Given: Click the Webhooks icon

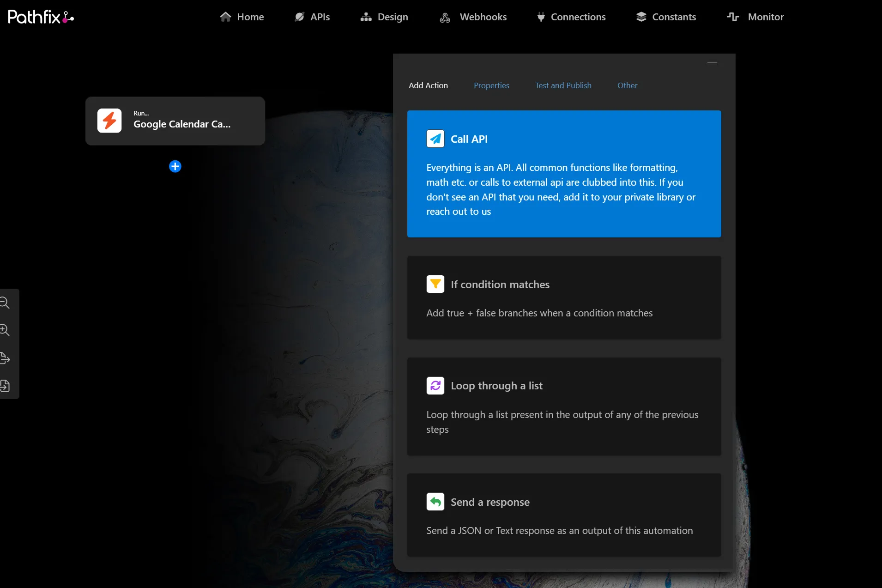Looking at the screenshot, I should click(x=445, y=18).
